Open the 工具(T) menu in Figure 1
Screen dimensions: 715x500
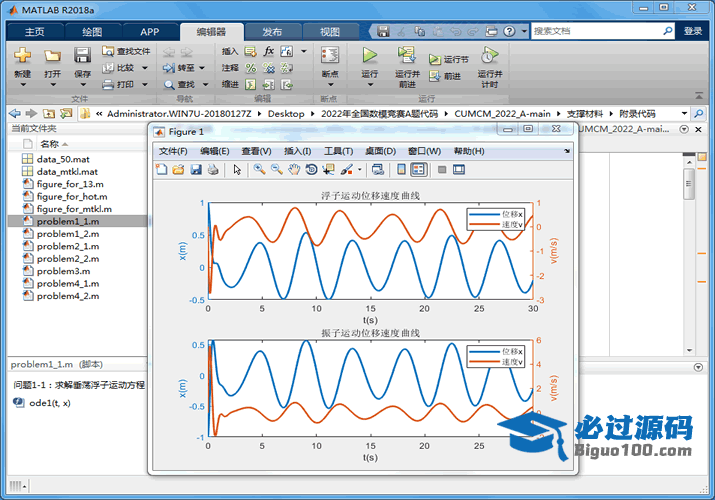[x=338, y=151]
